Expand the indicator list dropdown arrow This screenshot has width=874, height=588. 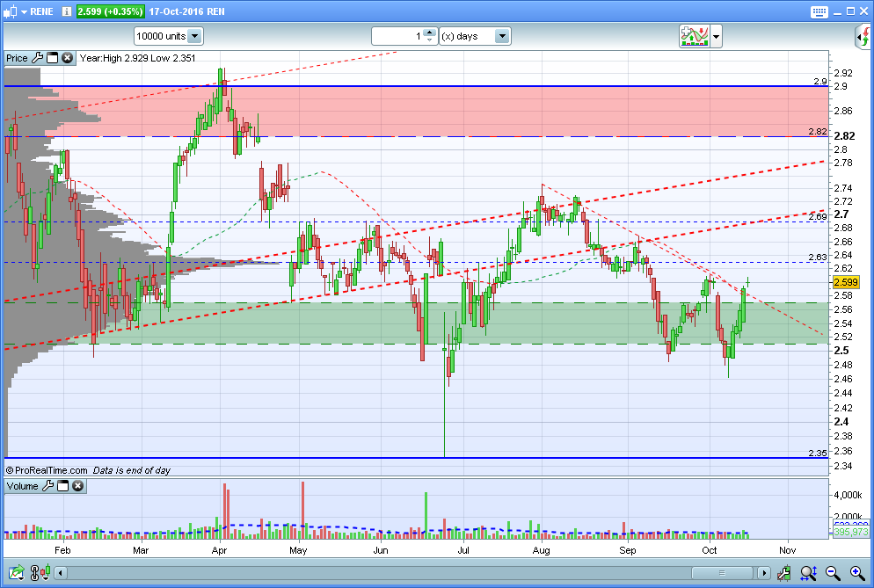coord(717,37)
